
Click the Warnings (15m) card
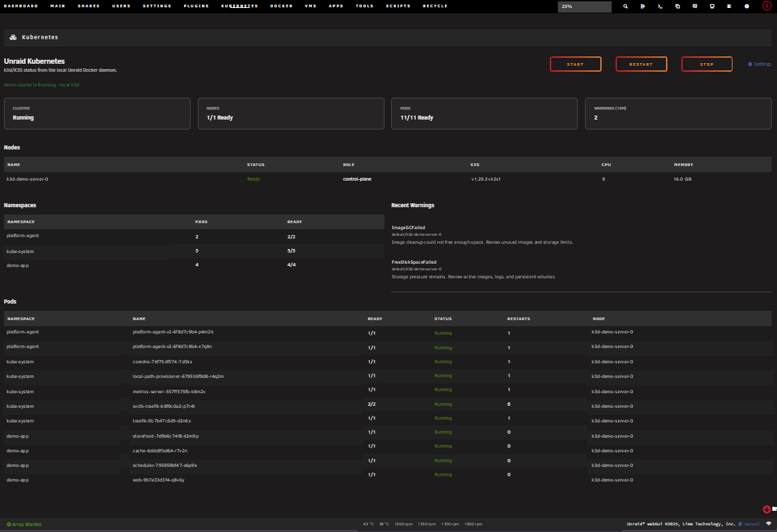tap(678, 114)
